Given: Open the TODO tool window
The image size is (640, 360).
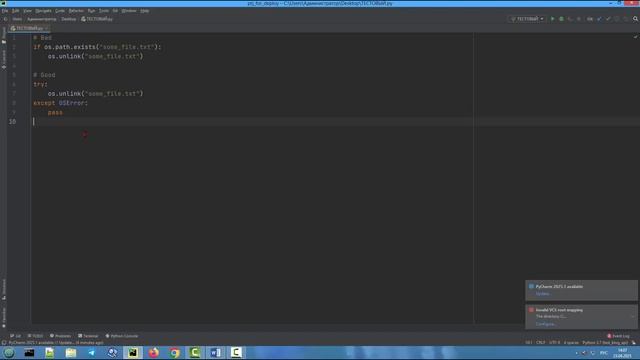Looking at the screenshot, I should tap(35, 336).
